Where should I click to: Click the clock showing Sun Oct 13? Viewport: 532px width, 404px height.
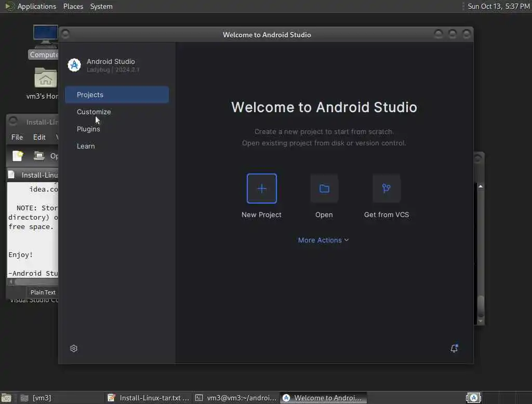click(x=498, y=6)
